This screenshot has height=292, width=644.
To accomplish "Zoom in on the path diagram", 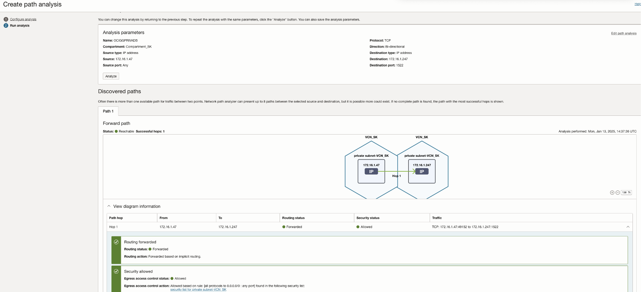I will [x=612, y=193].
